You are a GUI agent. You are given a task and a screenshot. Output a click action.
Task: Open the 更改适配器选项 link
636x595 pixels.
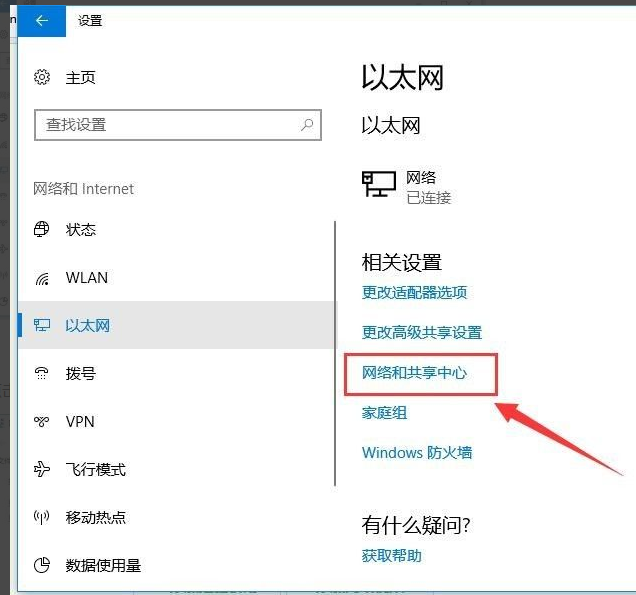(414, 293)
